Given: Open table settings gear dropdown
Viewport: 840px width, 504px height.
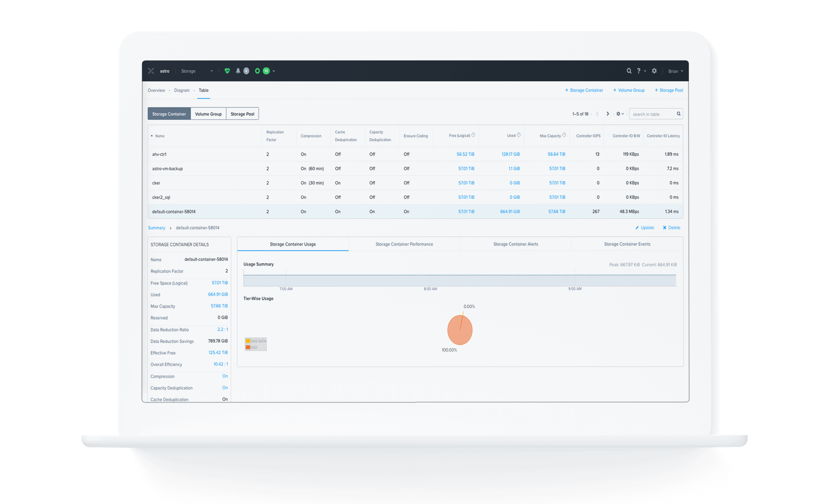Looking at the screenshot, I should click(x=619, y=114).
